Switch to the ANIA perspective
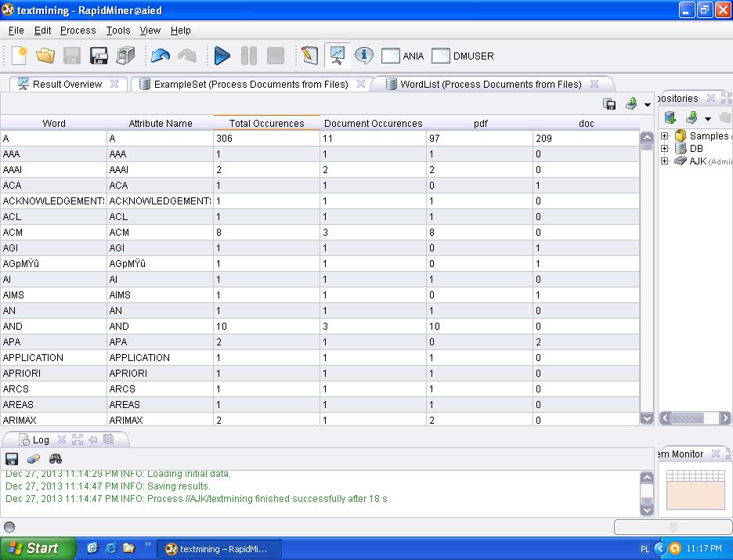The width and height of the screenshot is (733, 560). pyautogui.click(x=403, y=56)
